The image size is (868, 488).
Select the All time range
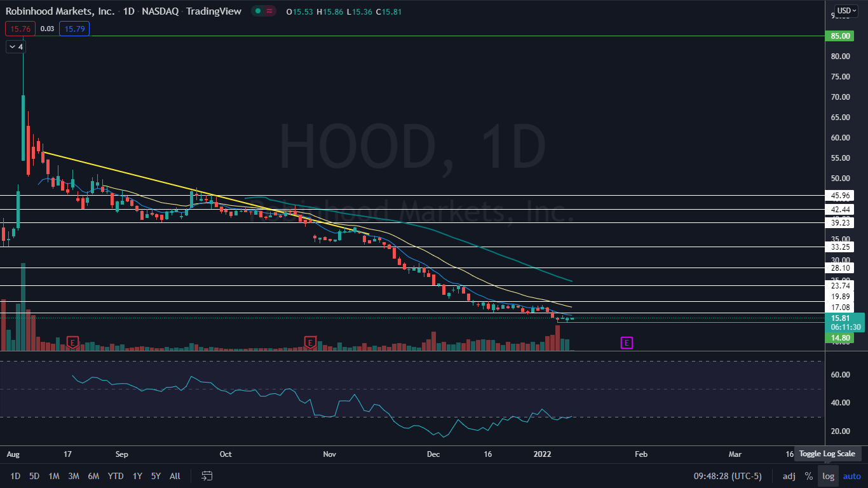[x=175, y=476]
